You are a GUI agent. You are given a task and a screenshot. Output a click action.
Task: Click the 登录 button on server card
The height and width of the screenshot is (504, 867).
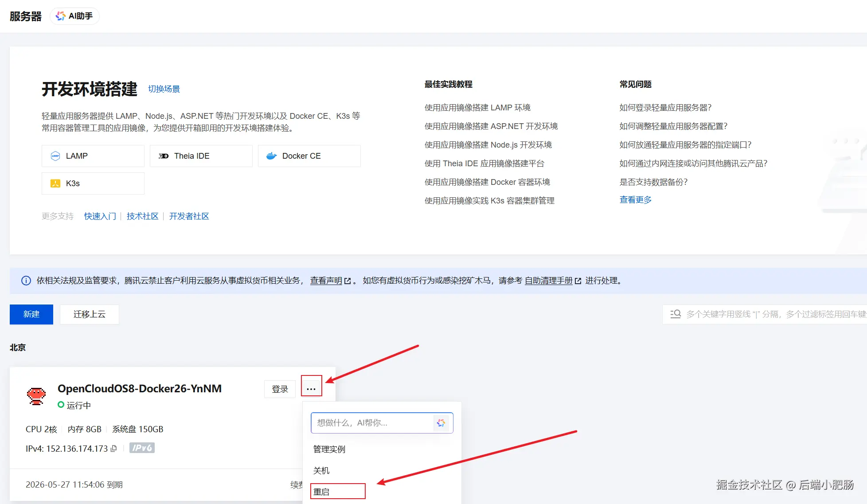280,389
